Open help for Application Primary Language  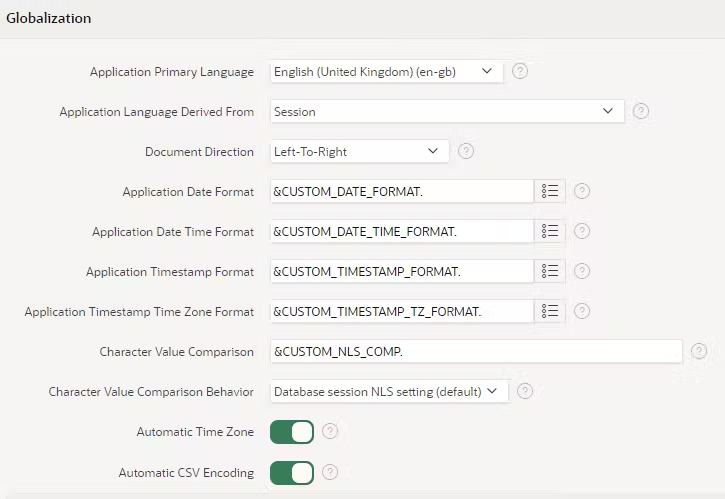[520, 71]
